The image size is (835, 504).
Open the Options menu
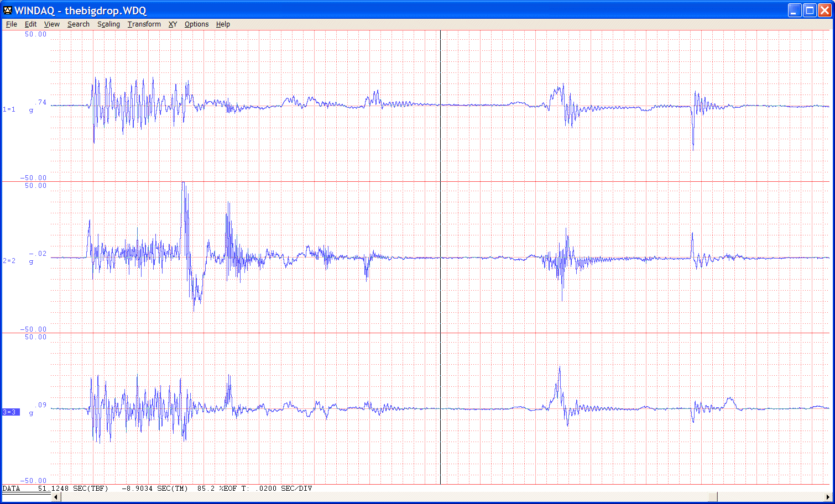[196, 24]
